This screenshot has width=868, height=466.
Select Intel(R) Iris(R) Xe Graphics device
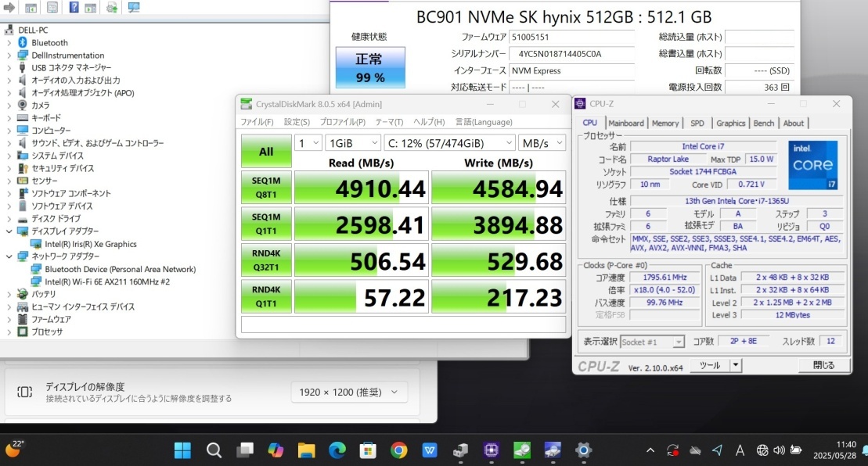(91, 244)
